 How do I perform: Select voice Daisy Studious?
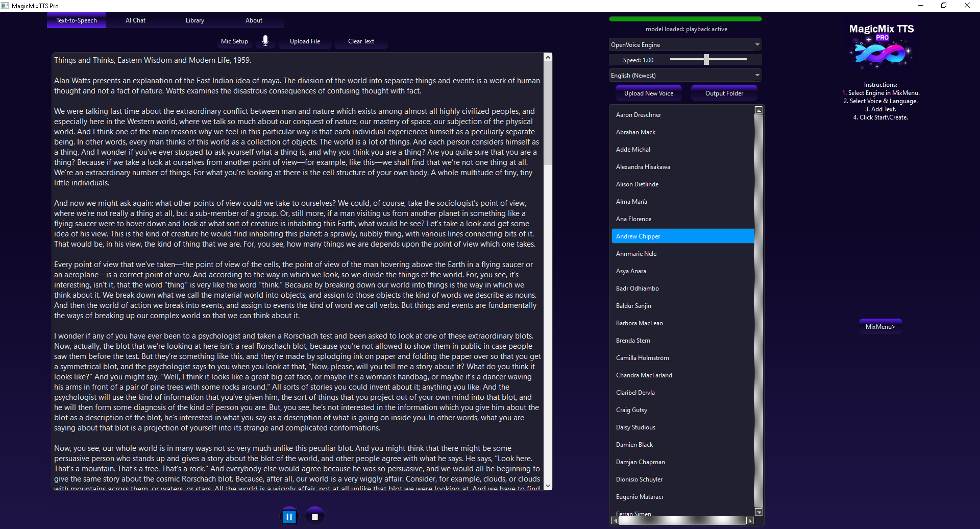pos(683,427)
